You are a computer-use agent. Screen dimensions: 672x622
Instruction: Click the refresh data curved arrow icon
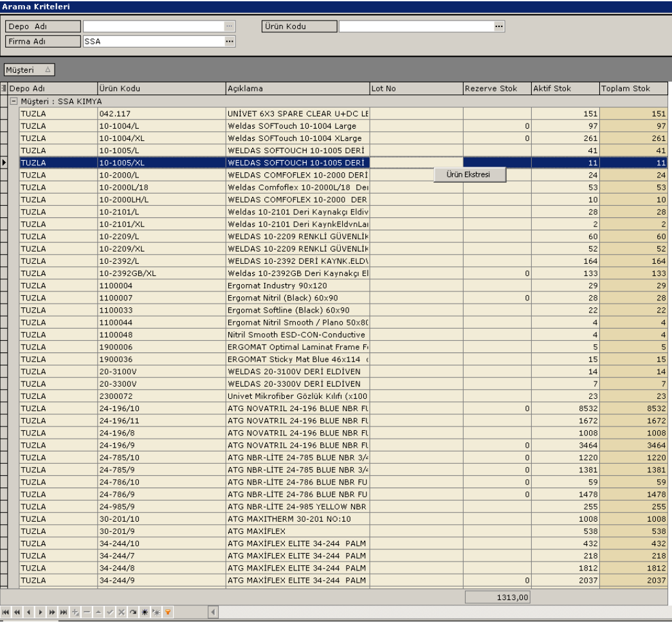133,612
